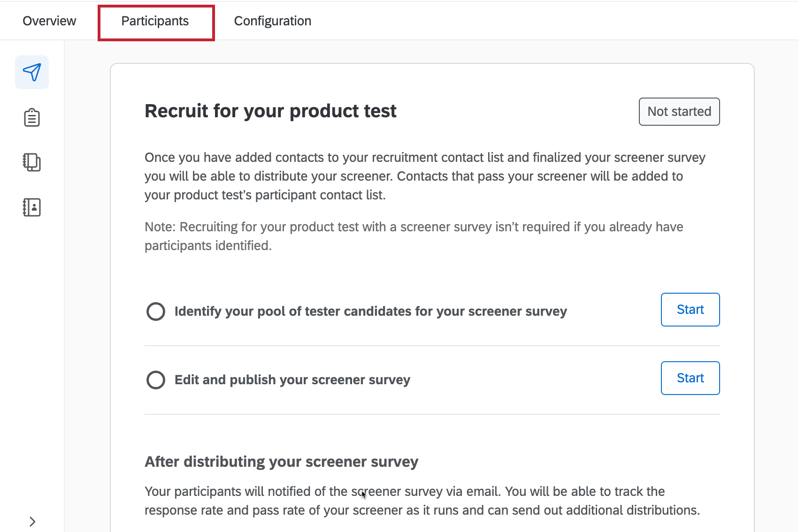The image size is (798, 532).
Task: Start identifying your pool of tester candidates
Action: 690,310
